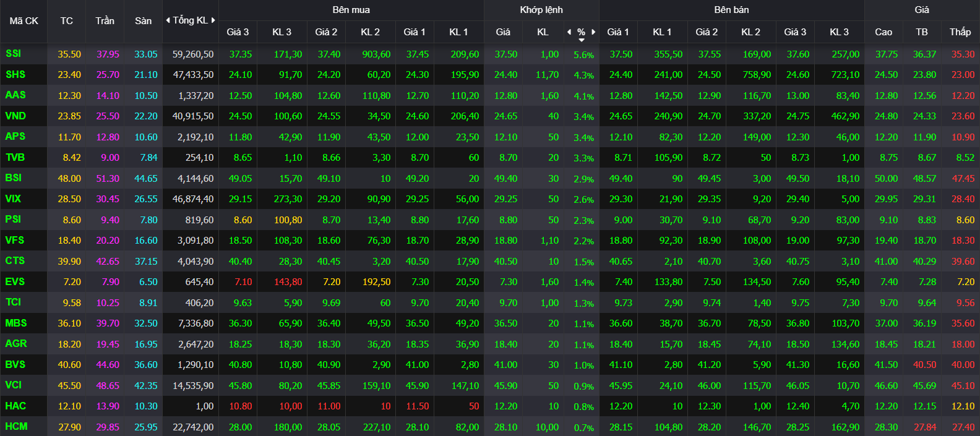Image resolution: width=980 pixels, height=436 pixels.
Task: Click KL header under Khớp lệnh
Action: click(543, 32)
